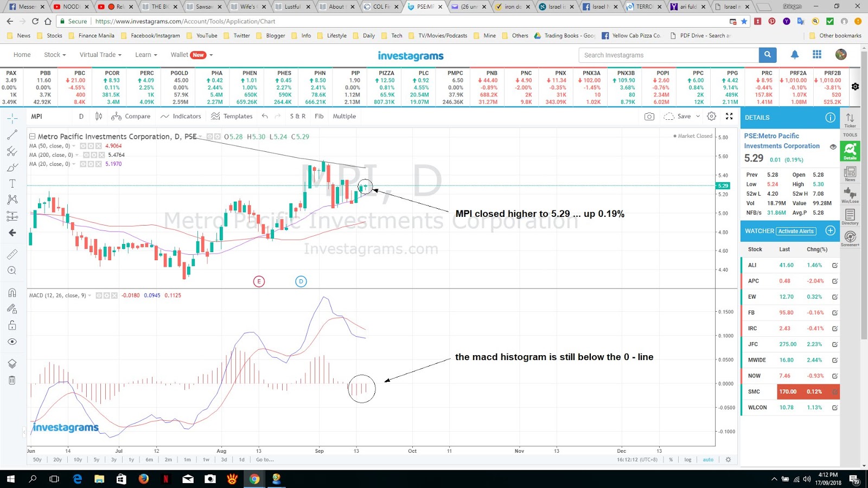Select the 3d time range tab
This screenshot has height=488, width=868.
pos(224,460)
